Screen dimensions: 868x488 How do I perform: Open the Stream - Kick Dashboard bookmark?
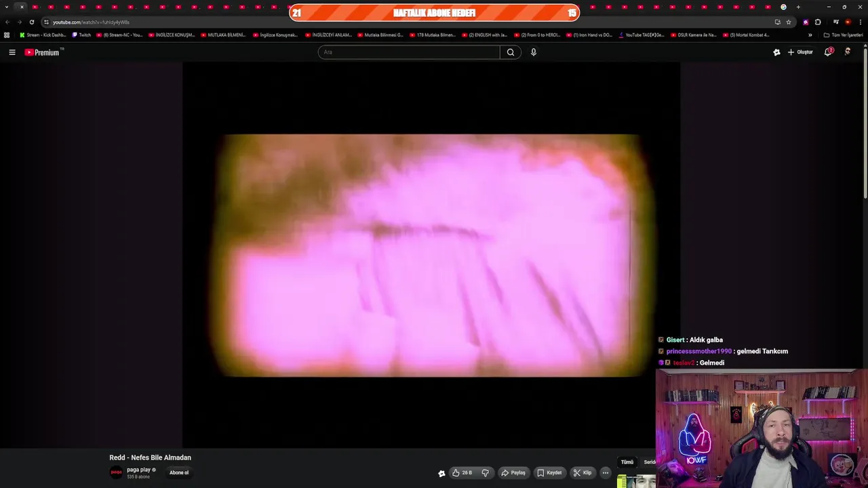pyautogui.click(x=43, y=35)
